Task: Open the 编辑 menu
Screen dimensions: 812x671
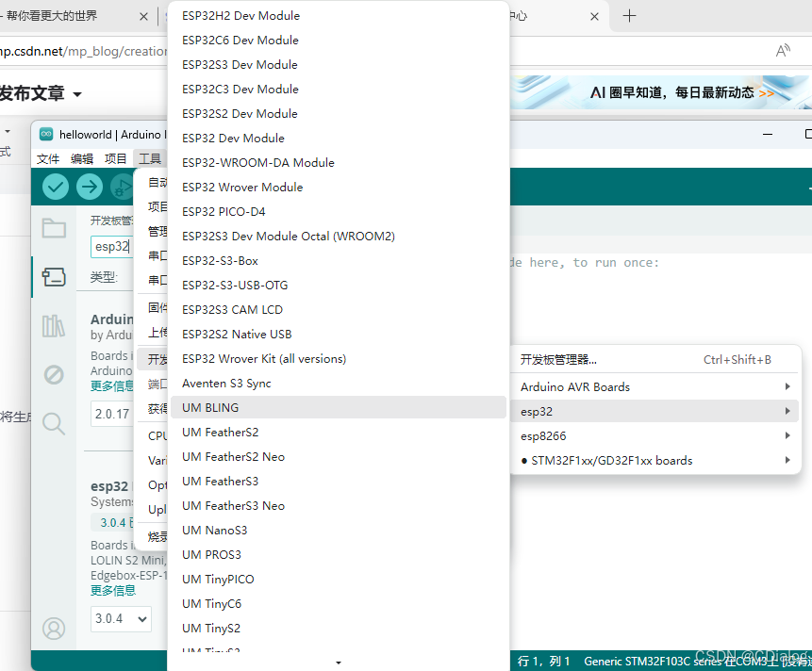Action: pyautogui.click(x=82, y=159)
